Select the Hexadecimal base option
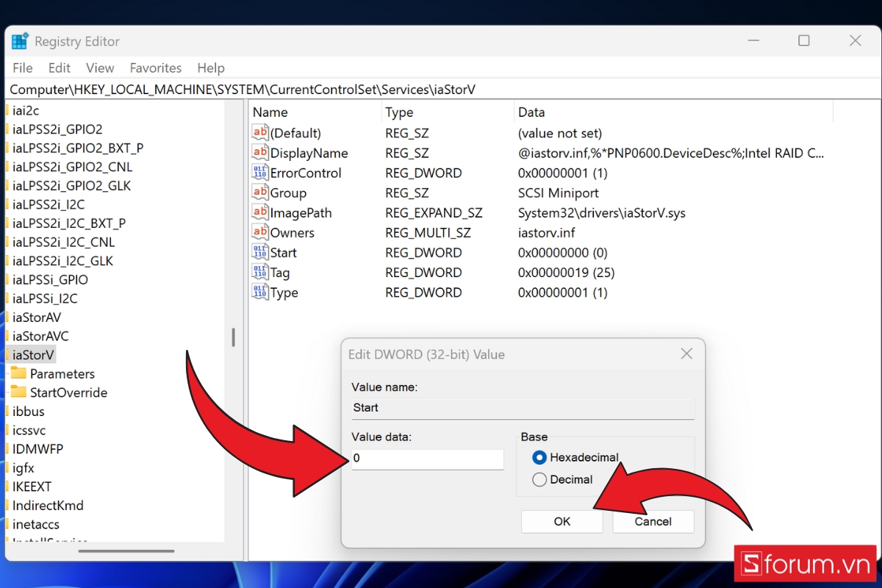Screen dimensions: 882x588 tap(576, 457)
